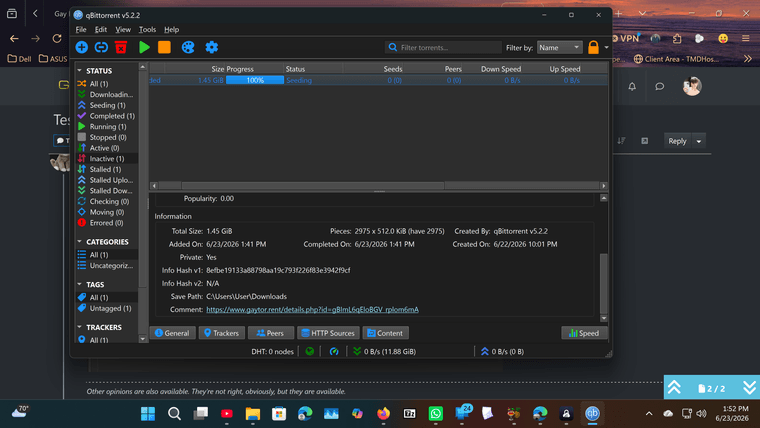Click the Add torrent file icon
The image size is (760, 428).
coord(81,48)
